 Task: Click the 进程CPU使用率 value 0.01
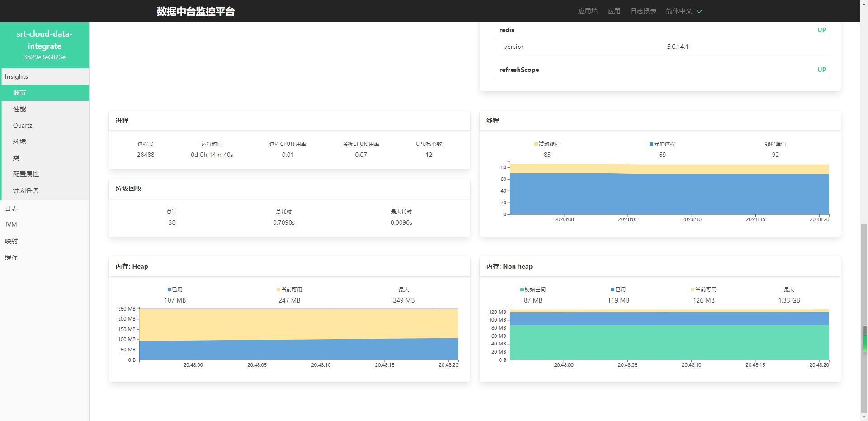tap(288, 155)
